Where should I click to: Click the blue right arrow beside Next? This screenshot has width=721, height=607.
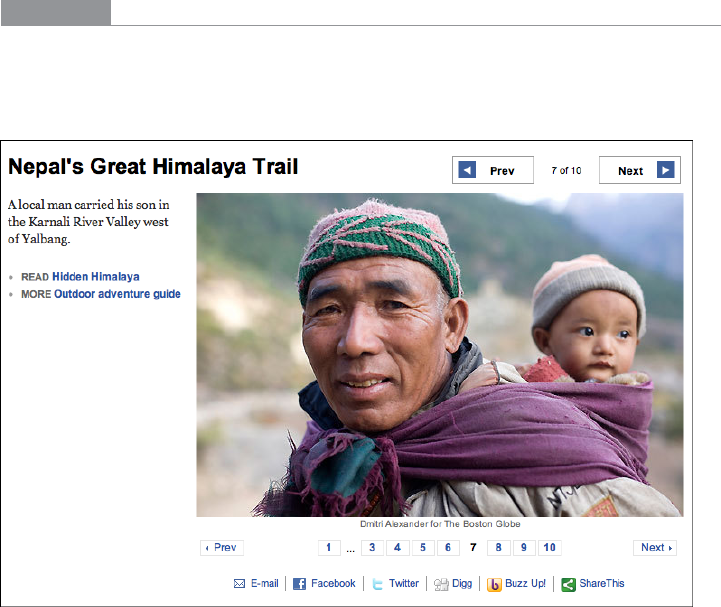coord(666,171)
